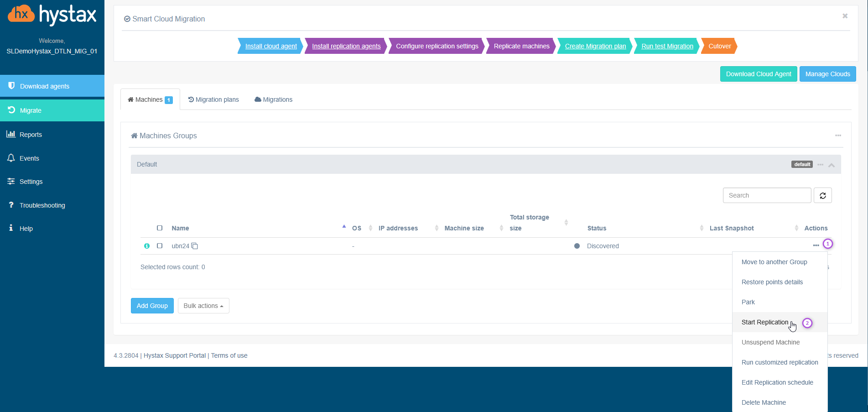
Task: Go to Troubleshooting in sidebar
Action: point(42,205)
